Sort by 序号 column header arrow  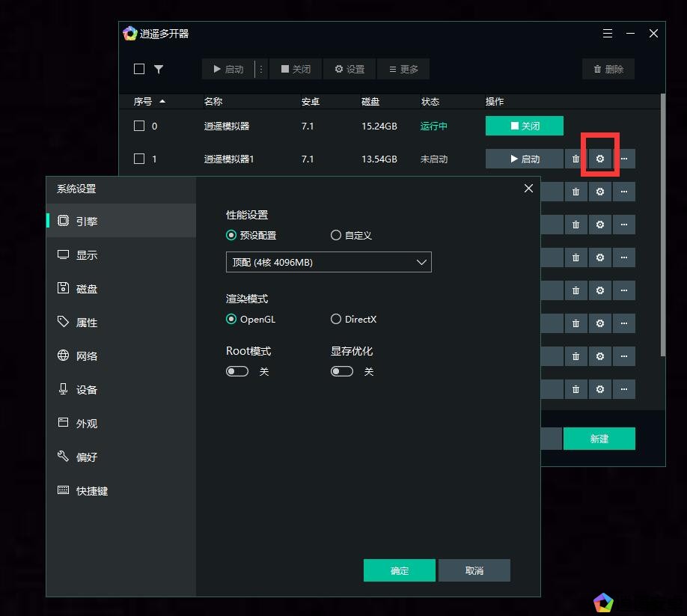point(162,102)
